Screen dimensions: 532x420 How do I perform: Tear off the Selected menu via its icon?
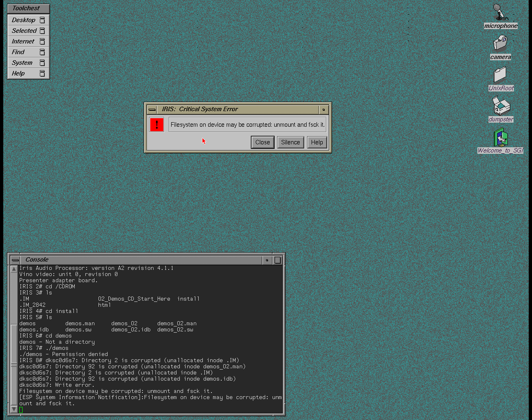pos(42,31)
